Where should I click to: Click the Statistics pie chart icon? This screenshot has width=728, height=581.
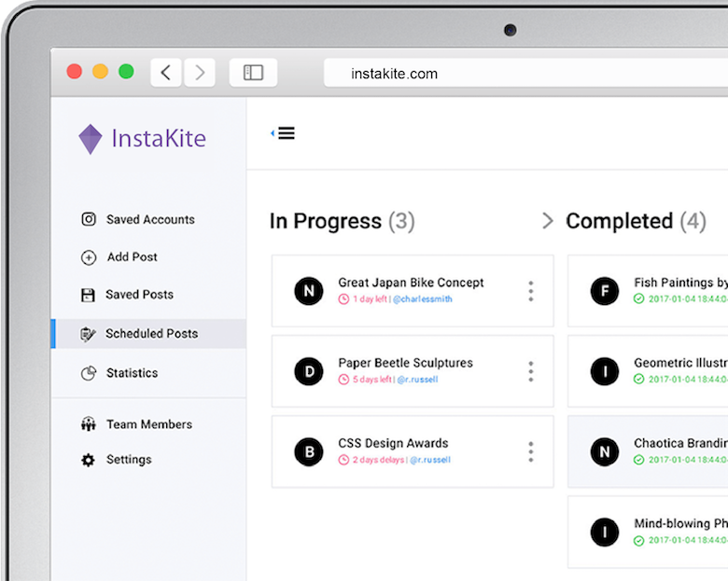click(x=89, y=373)
